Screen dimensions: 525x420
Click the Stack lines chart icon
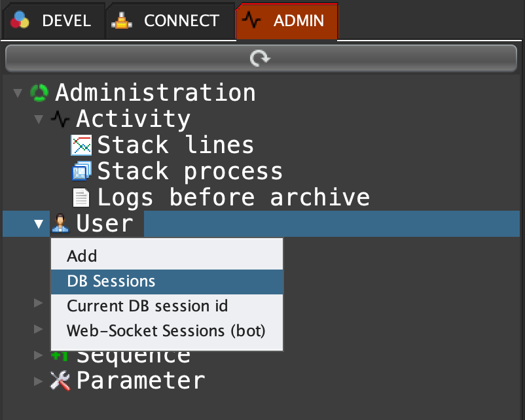pyautogui.click(x=81, y=145)
